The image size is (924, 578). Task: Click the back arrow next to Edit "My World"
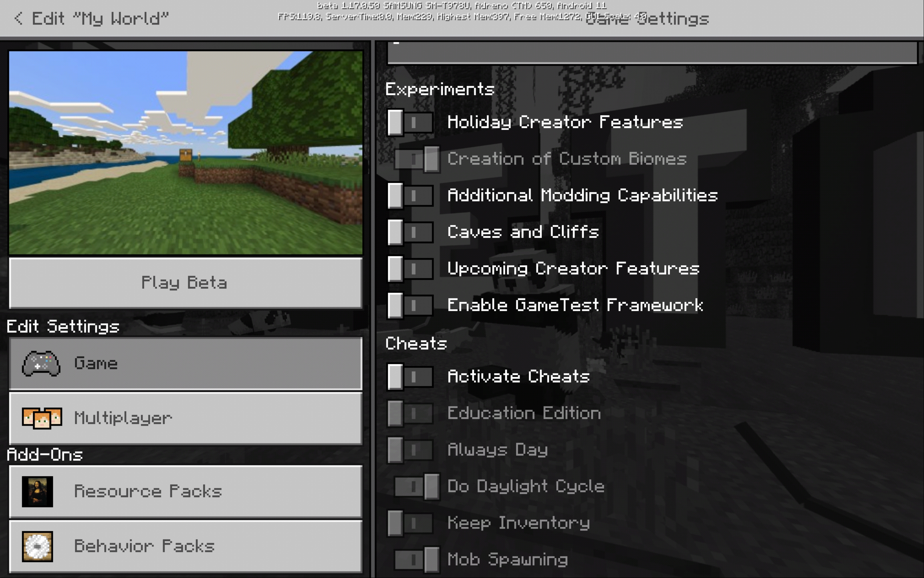[18, 18]
